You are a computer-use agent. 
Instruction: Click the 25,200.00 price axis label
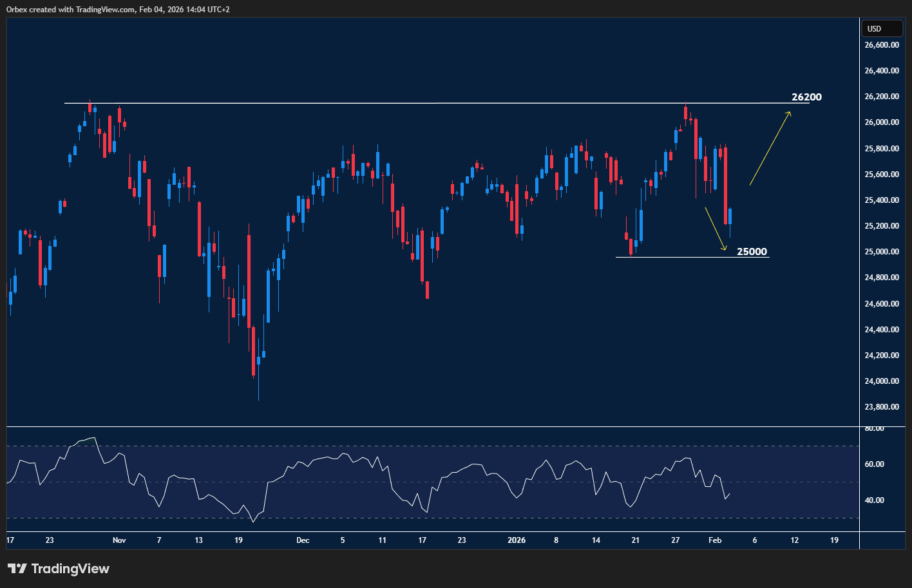pyautogui.click(x=882, y=226)
